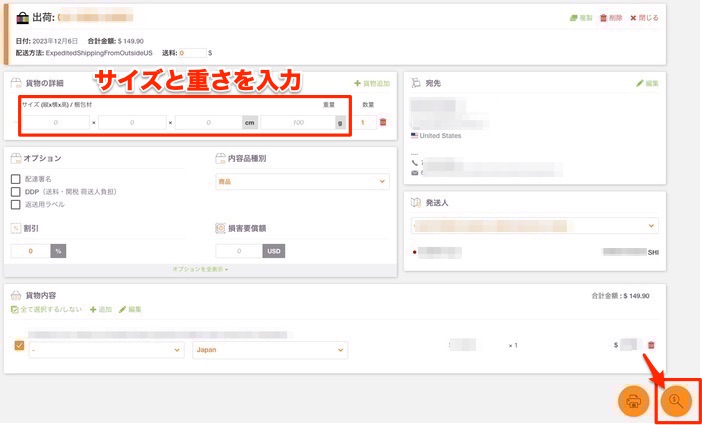
Task: Expand オプションを全表示 to show all options
Action: (200, 269)
